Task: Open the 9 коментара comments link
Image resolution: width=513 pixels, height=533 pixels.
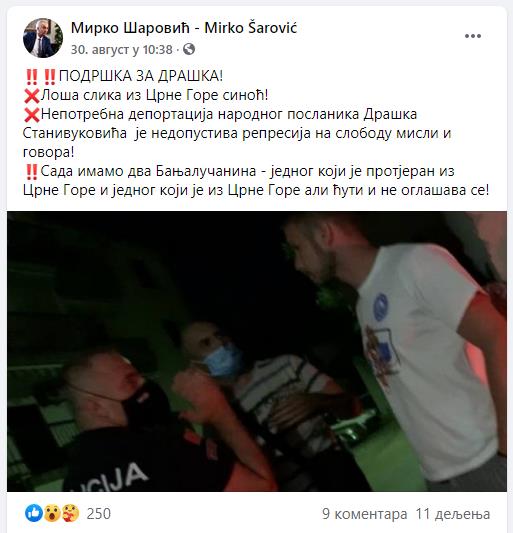Action: (365, 514)
